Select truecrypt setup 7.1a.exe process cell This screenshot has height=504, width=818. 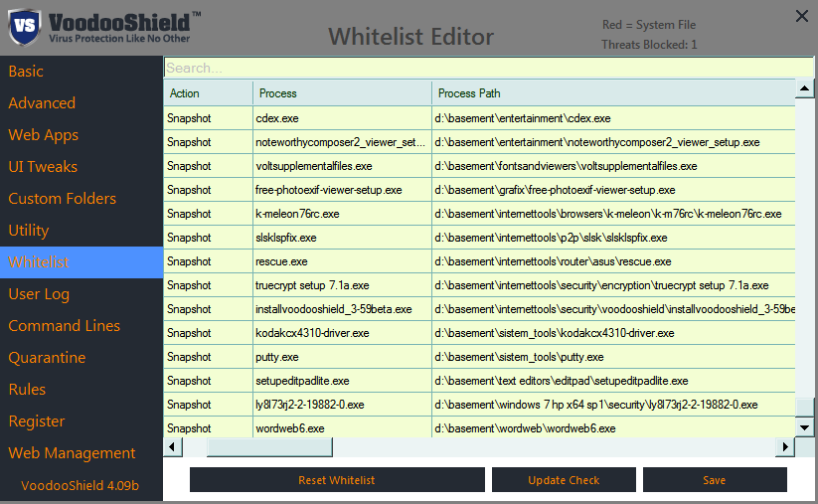[342, 286]
